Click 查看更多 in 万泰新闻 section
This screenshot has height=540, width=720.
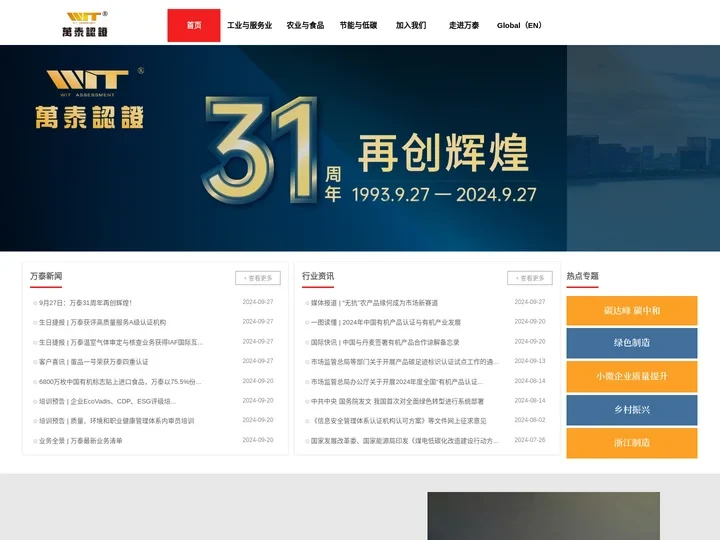pyautogui.click(x=258, y=278)
